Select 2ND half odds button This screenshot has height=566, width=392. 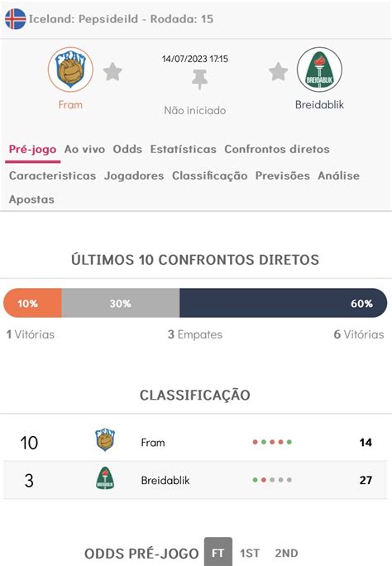pyautogui.click(x=287, y=553)
